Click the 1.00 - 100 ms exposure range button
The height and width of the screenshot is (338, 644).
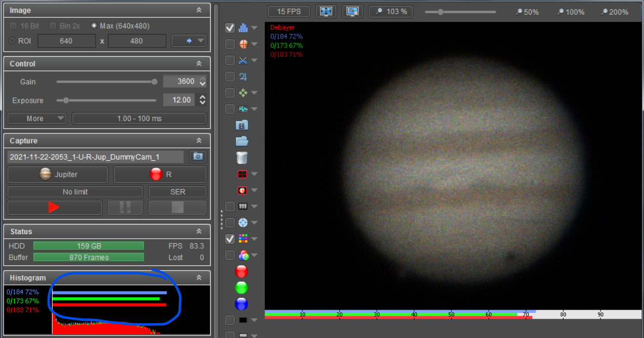coord(139,118)
